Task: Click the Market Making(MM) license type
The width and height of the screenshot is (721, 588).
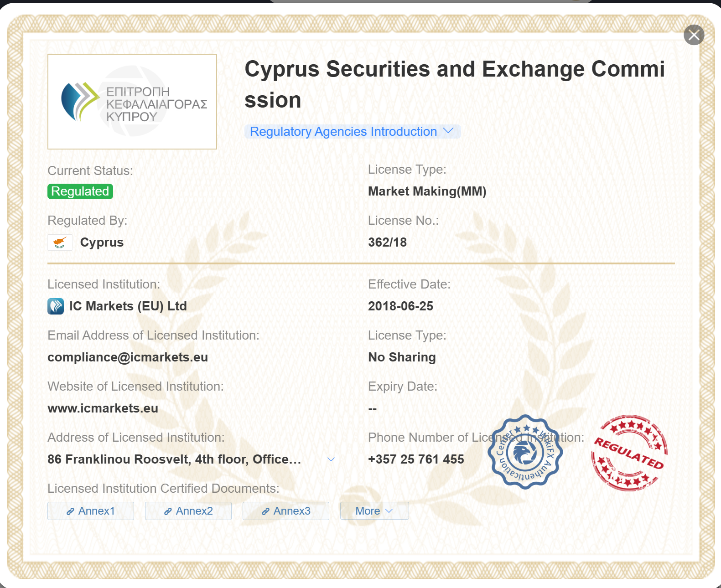Action: coord(427,191)
